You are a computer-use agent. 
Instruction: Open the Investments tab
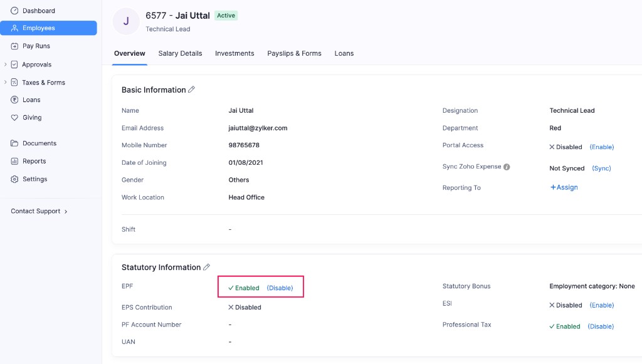(234, 54)
